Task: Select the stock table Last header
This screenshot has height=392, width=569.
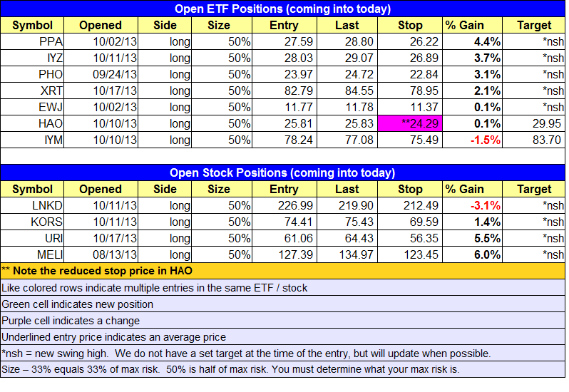Action: click(x=347, y=189)
